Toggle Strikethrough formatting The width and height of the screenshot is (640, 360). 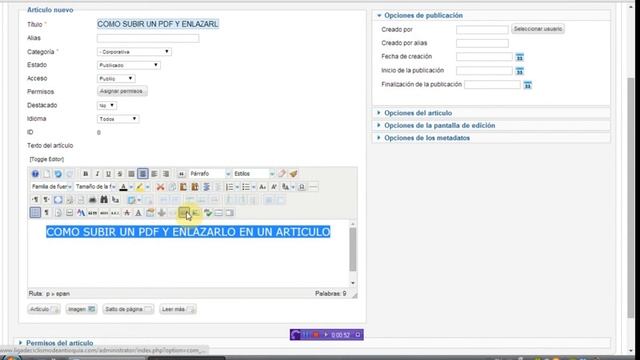(120, 174)
